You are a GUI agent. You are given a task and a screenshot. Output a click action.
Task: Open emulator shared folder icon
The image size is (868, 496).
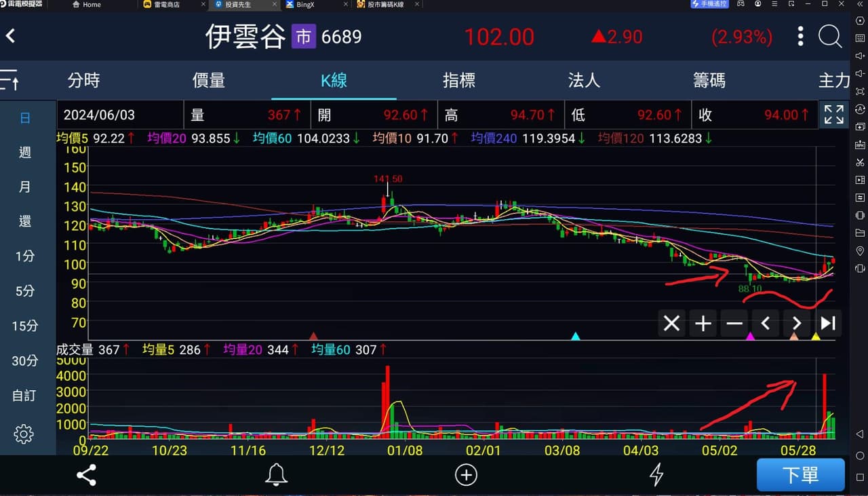[x=860, y=233]
